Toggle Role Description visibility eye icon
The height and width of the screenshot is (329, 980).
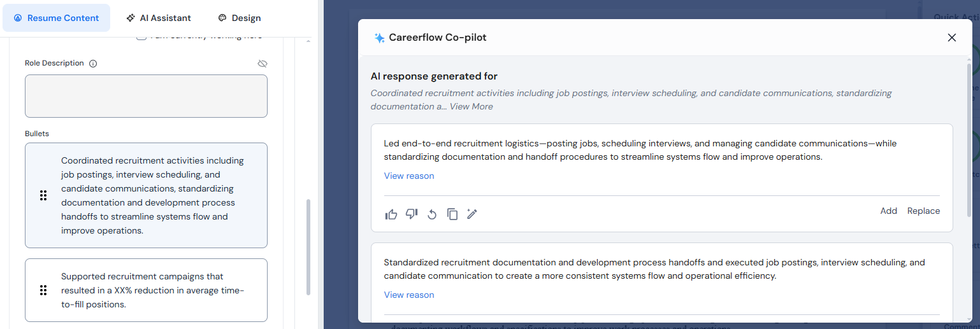click(263, 64)
